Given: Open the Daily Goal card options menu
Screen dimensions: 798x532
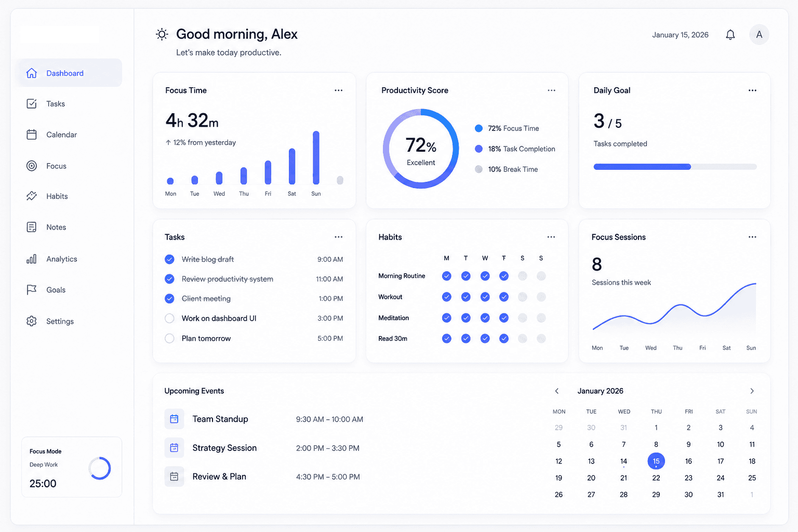Looking at the screenshot, I should point(752,90).
